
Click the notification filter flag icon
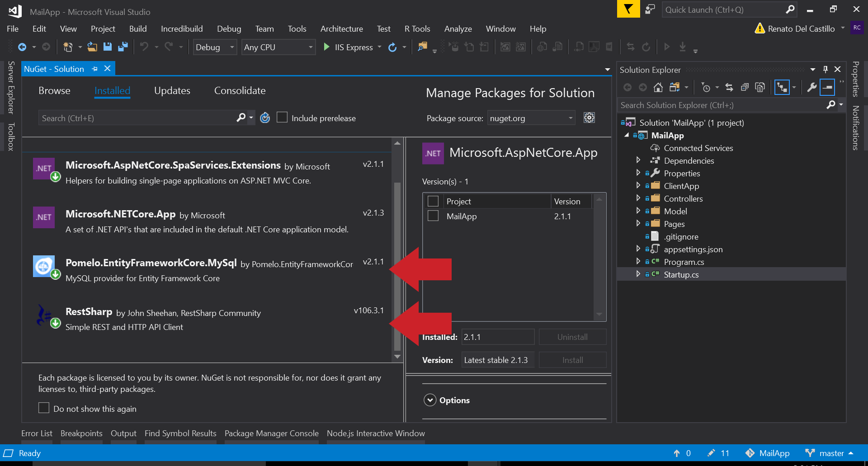(628, 9)
